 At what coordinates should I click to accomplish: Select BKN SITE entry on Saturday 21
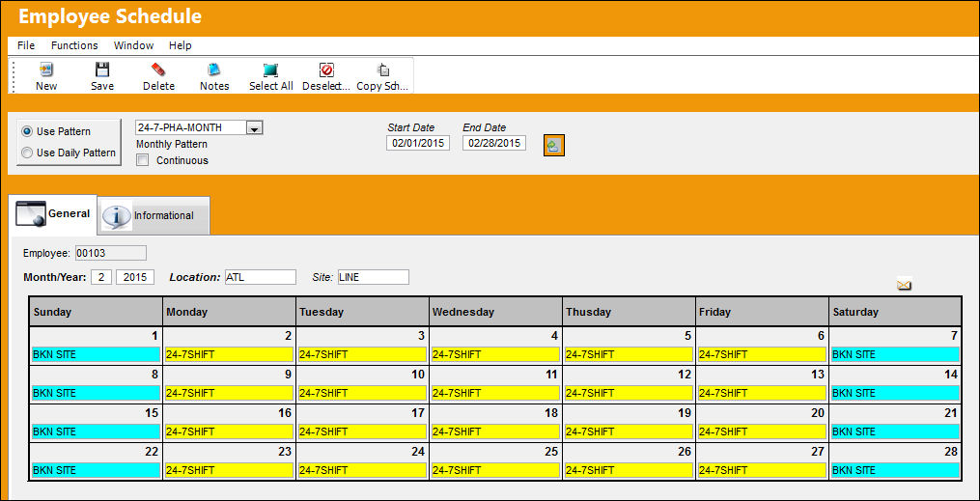point(896,431)
